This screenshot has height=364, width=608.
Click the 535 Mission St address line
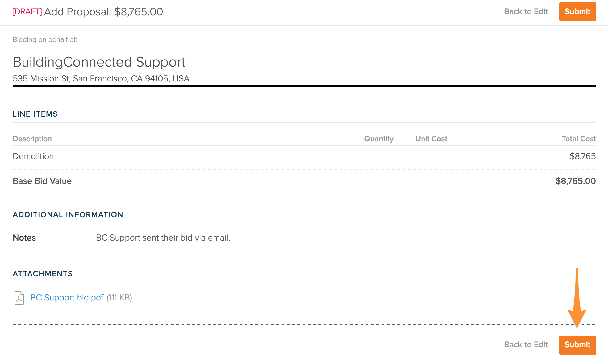click(101, 79)
